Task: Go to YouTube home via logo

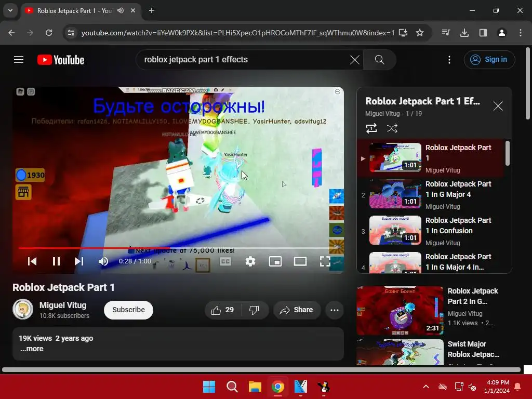Action: click(x=61, y=60)
